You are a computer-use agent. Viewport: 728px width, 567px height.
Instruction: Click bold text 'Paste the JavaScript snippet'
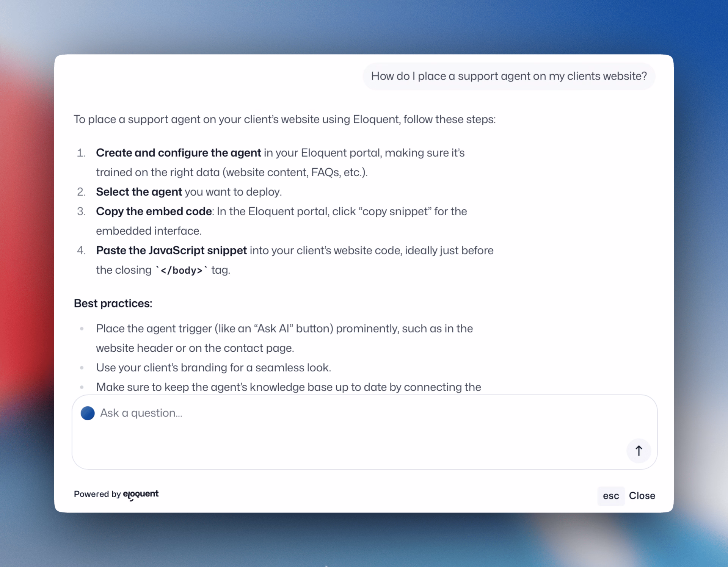(x=171, y=251)
